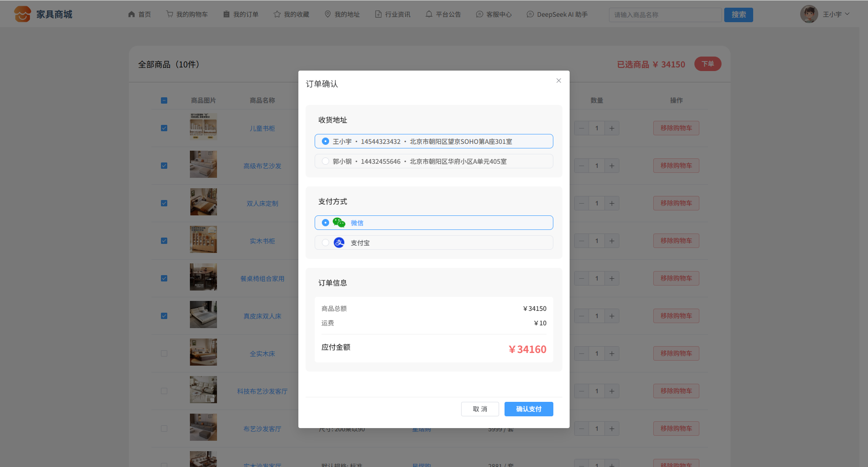The width and height of the screenshot is (868, 467).
Task: Open the 高级布艺沙发 product thumbnail
Action: (x=203, y=164)
